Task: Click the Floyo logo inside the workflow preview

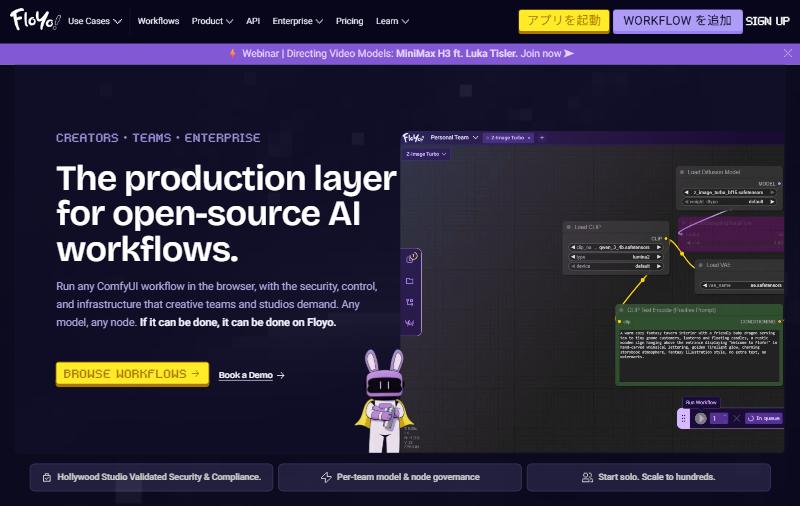Action: tap(413, 138)
